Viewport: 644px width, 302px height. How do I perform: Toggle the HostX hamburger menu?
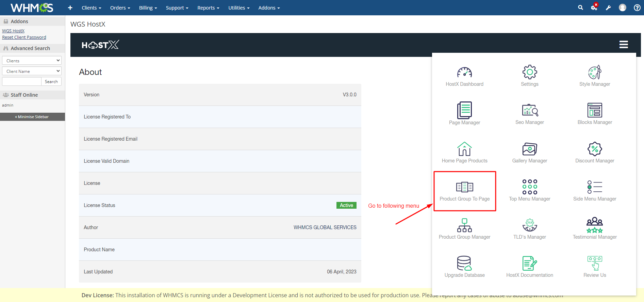pos(623,45)
